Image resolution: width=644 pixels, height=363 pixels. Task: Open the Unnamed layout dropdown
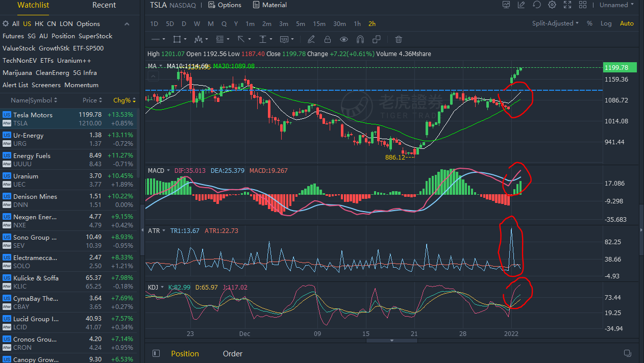click(616, 5)
